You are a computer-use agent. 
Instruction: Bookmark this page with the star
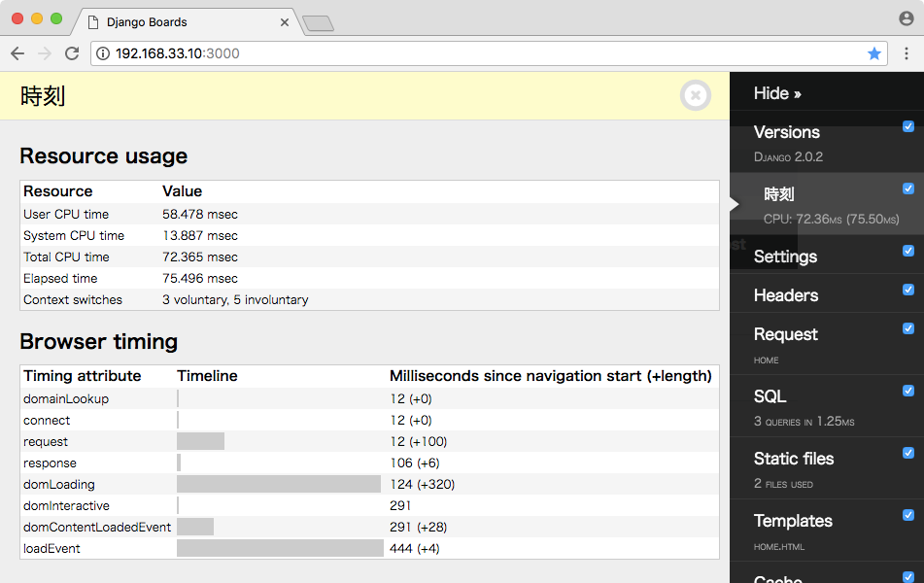click(x=873, y=53)
